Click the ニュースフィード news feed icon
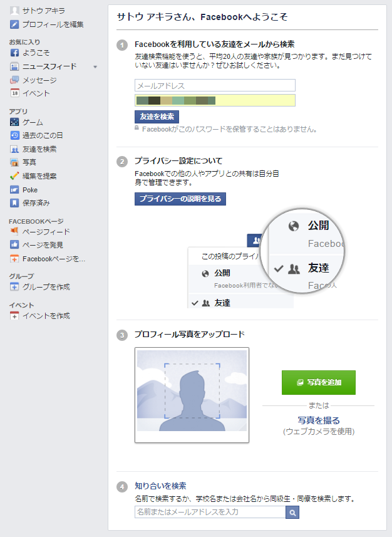392x537 pixels. point(14,66)
